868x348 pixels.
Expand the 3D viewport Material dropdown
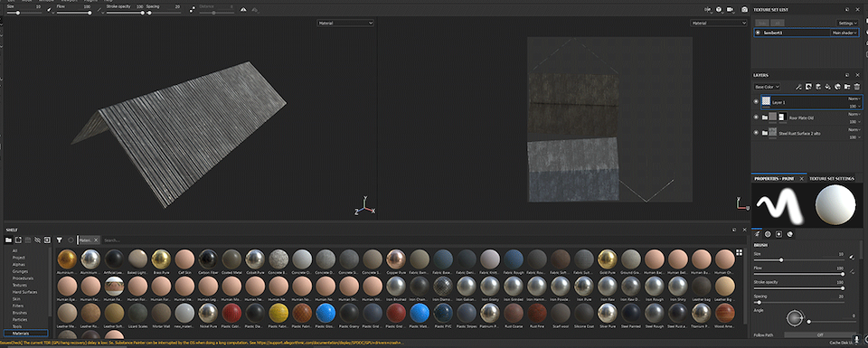[x=345, y=24]
